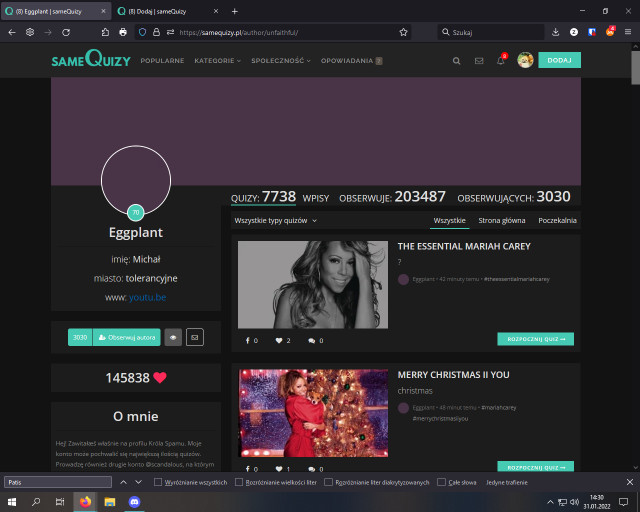
Task: Click the 'Obserwuj autora' button
Action: click(x=126, y=338)
